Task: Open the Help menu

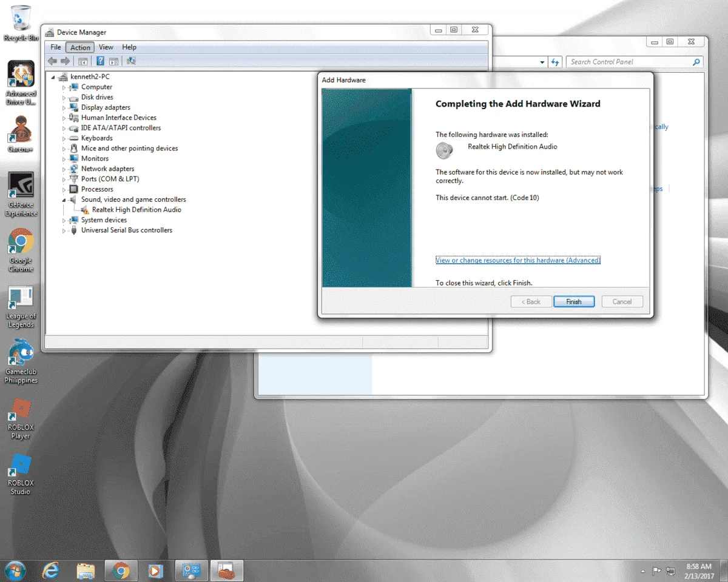Action: pos(129,47)
